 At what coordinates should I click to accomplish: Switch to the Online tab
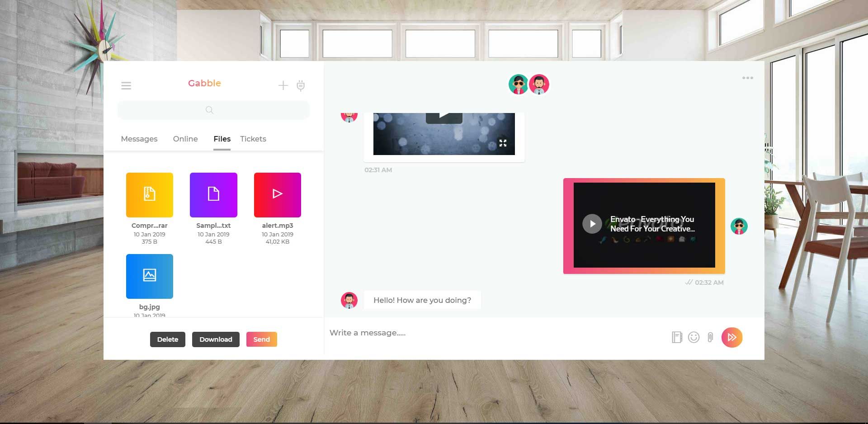(x=185, y=139)
